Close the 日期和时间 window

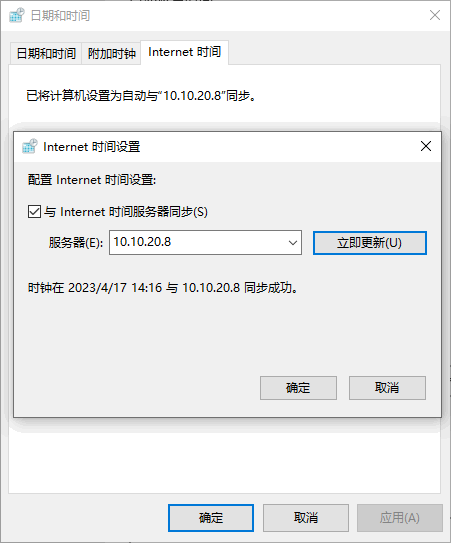435,15
